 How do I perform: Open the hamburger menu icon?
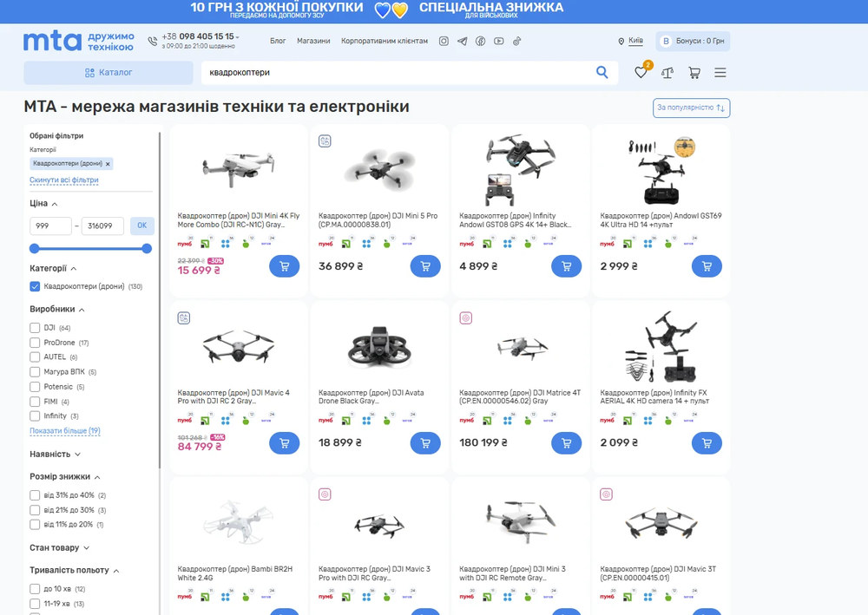[x=720, y=73]
